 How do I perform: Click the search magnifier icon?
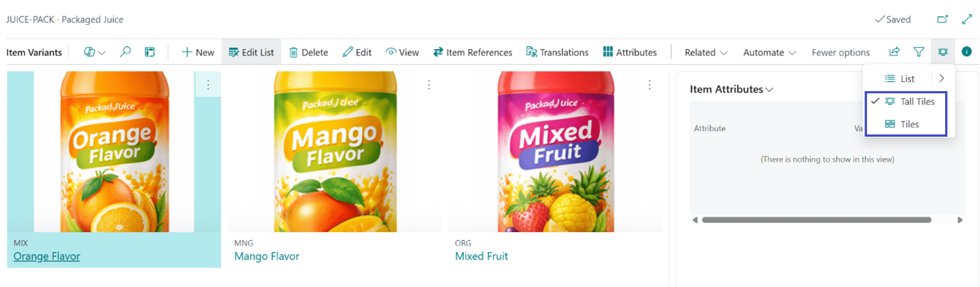tap(125, 52)
